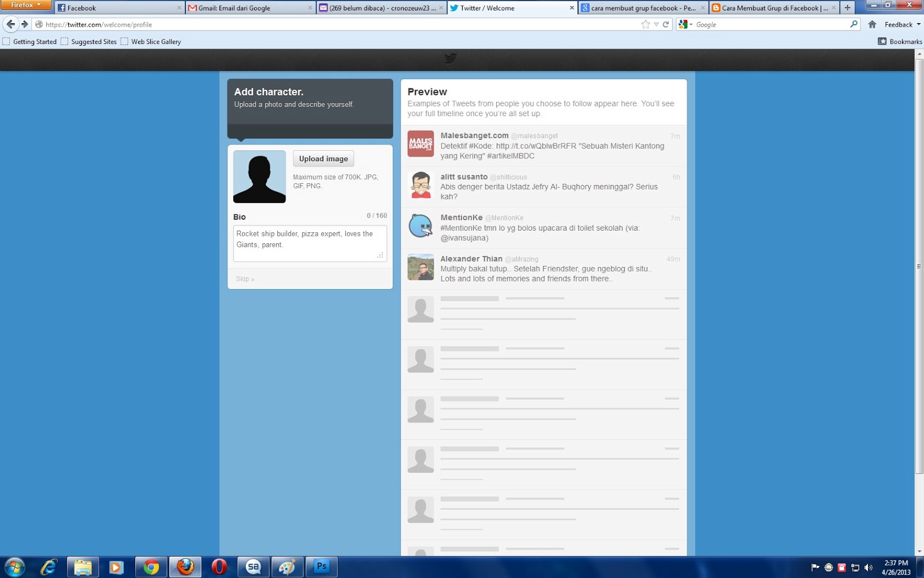Open new tab with plus button
The height and width of the screenshot is (578, 924).
(847, 8)
